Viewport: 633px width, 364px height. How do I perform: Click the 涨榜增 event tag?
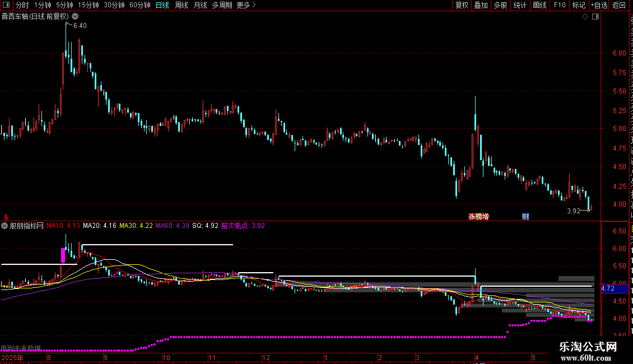[x=478, y=217]
